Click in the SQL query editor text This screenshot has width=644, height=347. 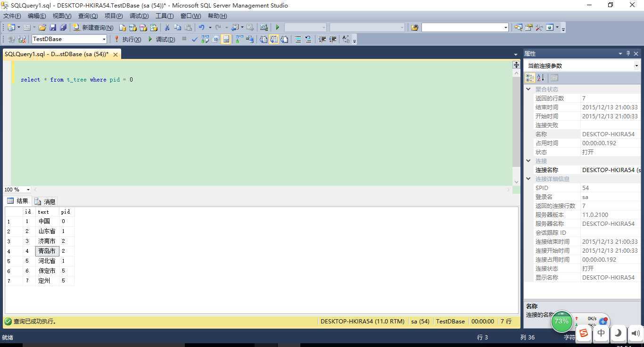(x=77, y=80)
